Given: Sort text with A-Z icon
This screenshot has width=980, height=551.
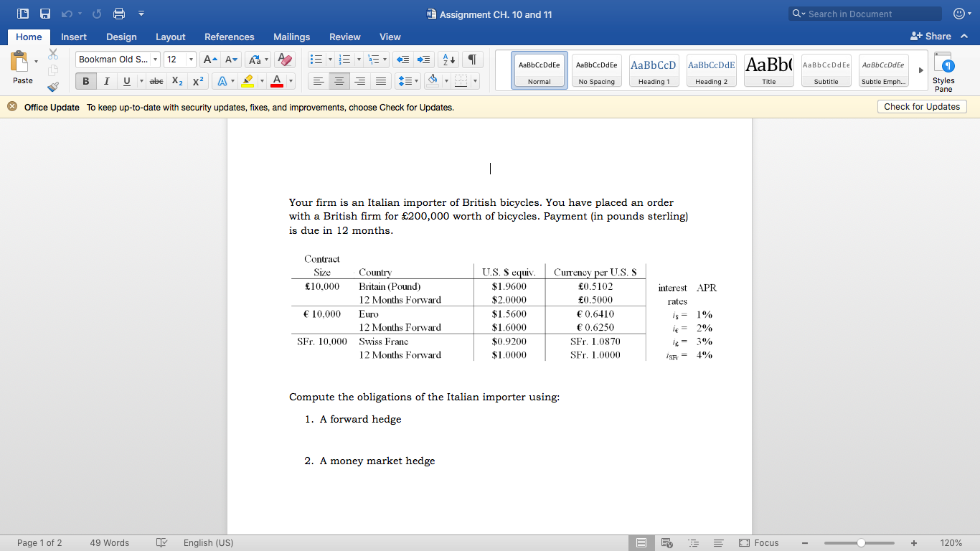Looking at the screenshot, I should tap(448, 60).
